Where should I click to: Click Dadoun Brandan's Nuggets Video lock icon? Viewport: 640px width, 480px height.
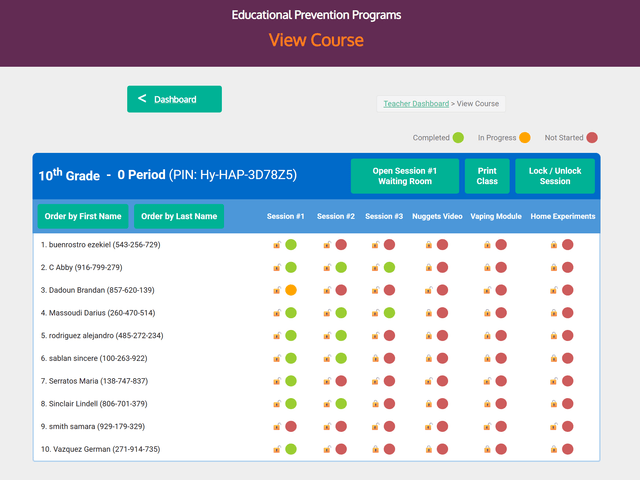[428, 290]
